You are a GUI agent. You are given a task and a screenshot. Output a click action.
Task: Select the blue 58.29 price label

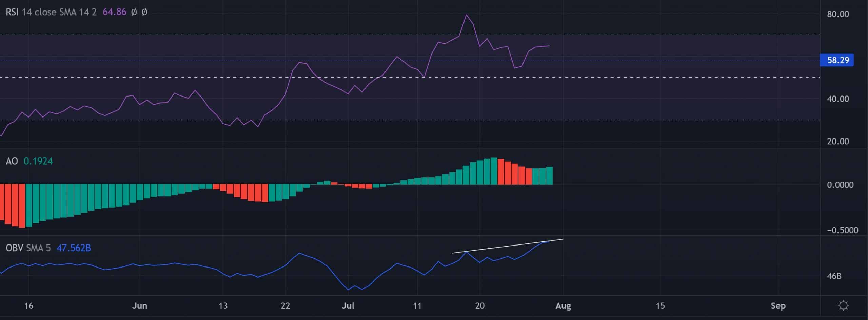838,60
